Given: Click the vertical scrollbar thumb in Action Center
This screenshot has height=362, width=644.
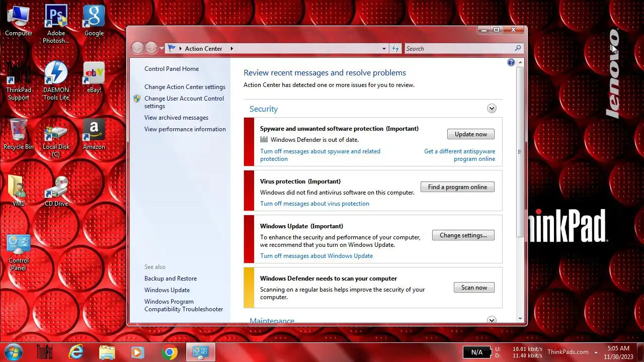Looking at the screenshot, I should [520, 152].
